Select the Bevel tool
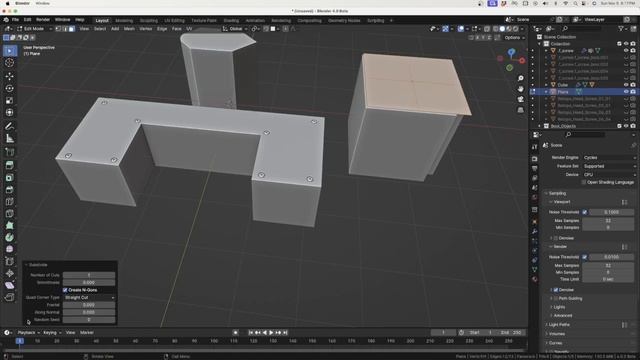 pos(9,189)
